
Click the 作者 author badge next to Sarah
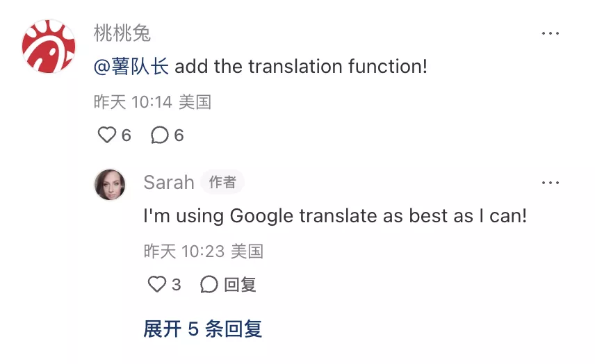[222, 183]
